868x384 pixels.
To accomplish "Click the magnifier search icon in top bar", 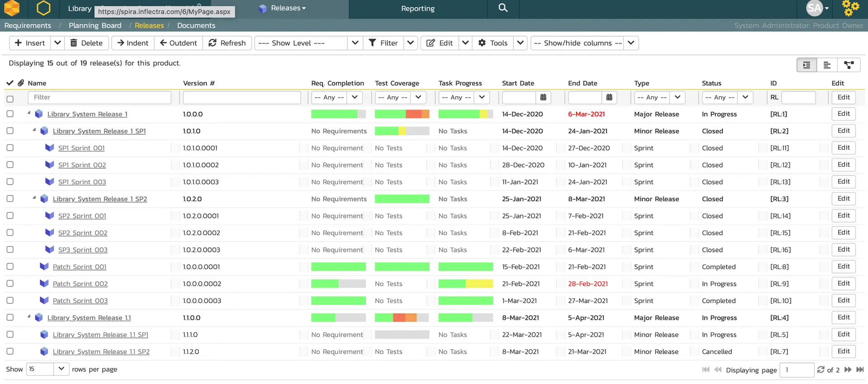I will point(503,8).
